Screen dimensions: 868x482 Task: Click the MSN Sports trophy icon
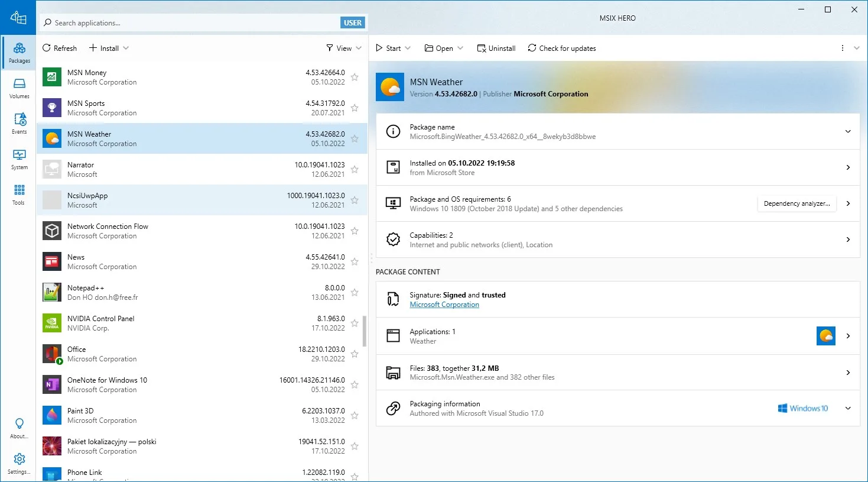point(52,108)
